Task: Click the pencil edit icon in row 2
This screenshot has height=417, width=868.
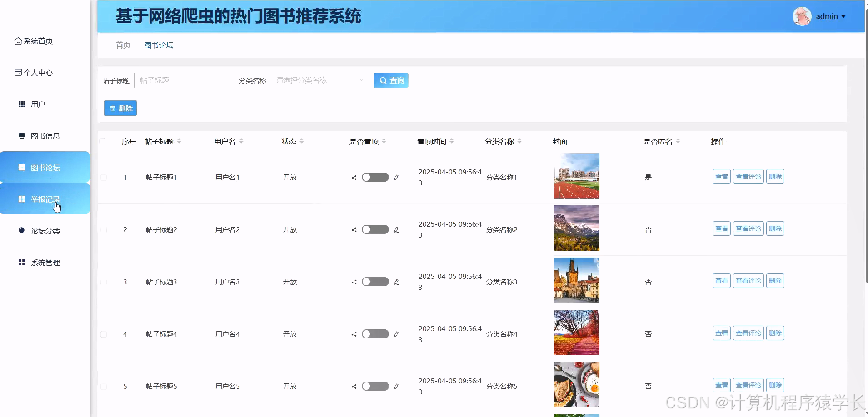Action: pos(397,229)
